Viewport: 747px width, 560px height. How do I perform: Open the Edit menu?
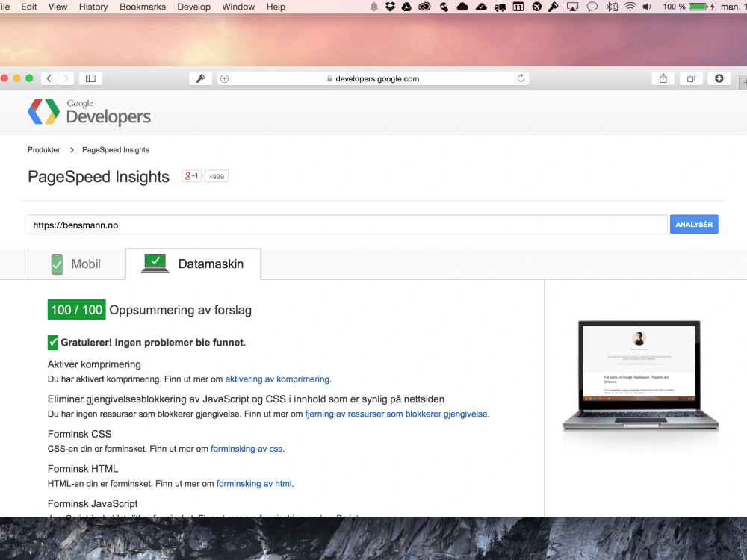tap(28, 7)
